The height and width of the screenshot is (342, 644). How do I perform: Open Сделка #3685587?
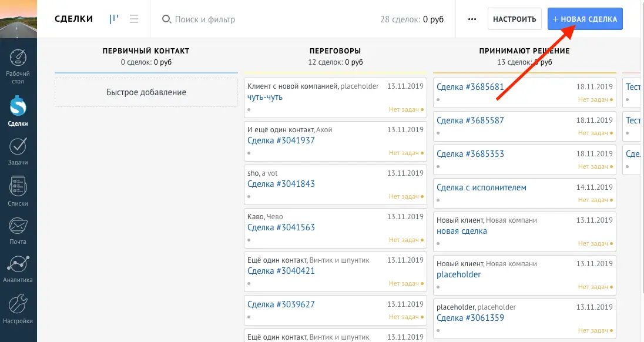(x=470, y=120)
